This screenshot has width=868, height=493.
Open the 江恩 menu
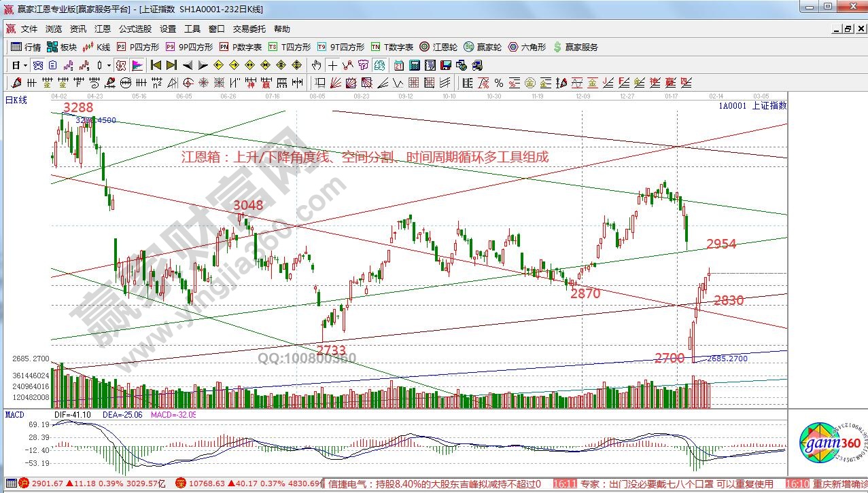103,29
